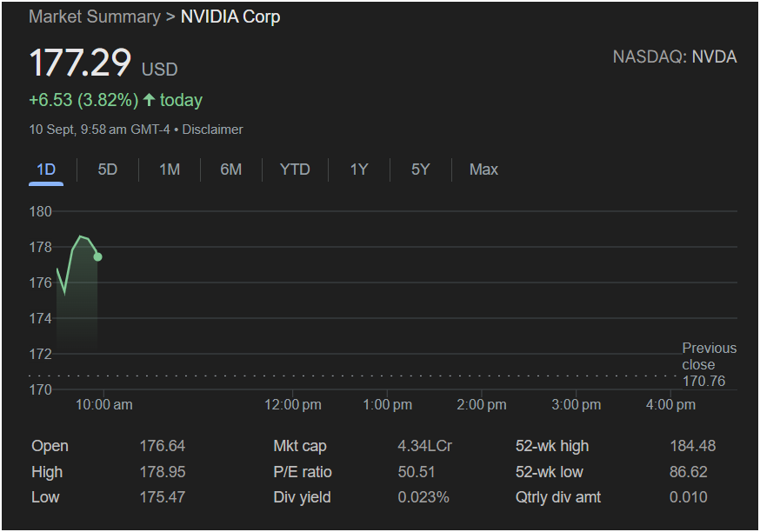Click the 176 y-axis label
Viewport: 760px width, 532px height.
[40, 283]
